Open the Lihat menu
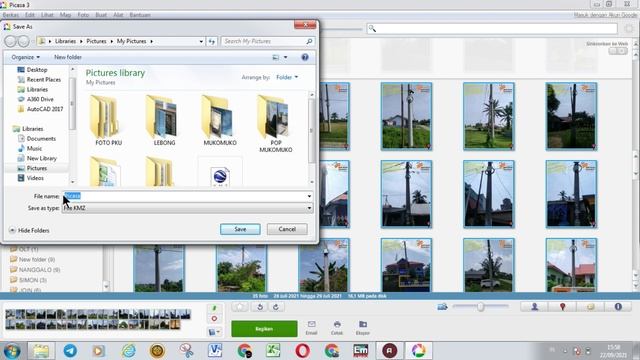Viewport: 640px width, 360px height. coord(47,15)
